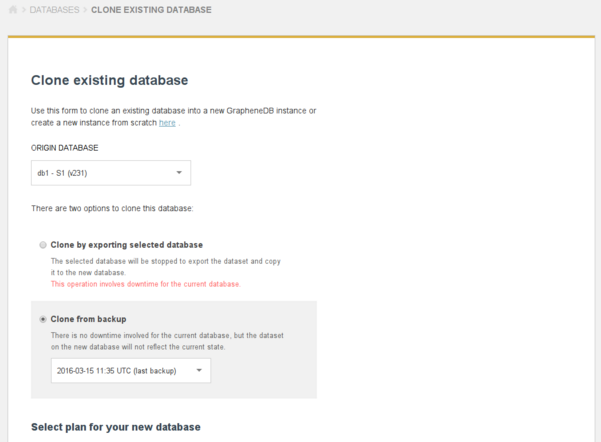Open the DATABASES breadcrumb link
Image resolution: width=601 pixels, height=442 pixels.
[54, 10]
